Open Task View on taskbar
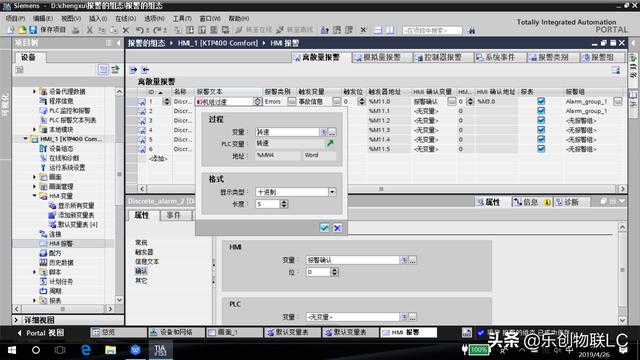The image size is (640, 360). pyautogui.click(x=60, y=350)
